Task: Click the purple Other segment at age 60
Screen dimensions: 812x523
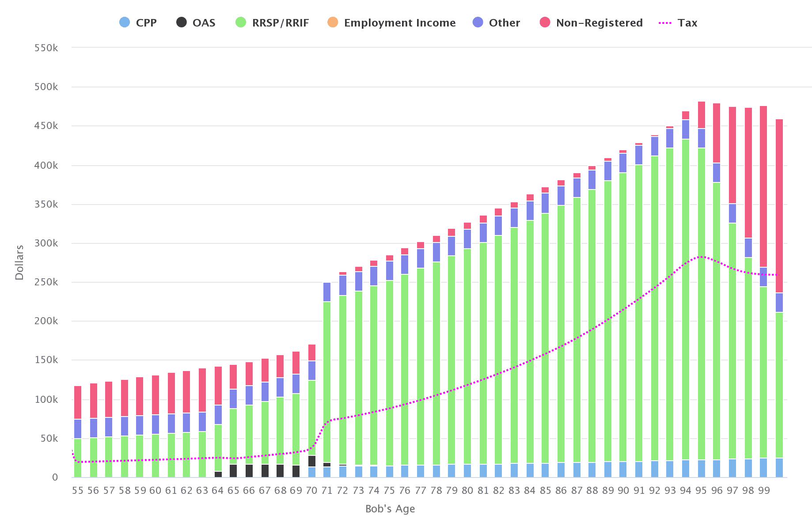Action: pos(156,424)
